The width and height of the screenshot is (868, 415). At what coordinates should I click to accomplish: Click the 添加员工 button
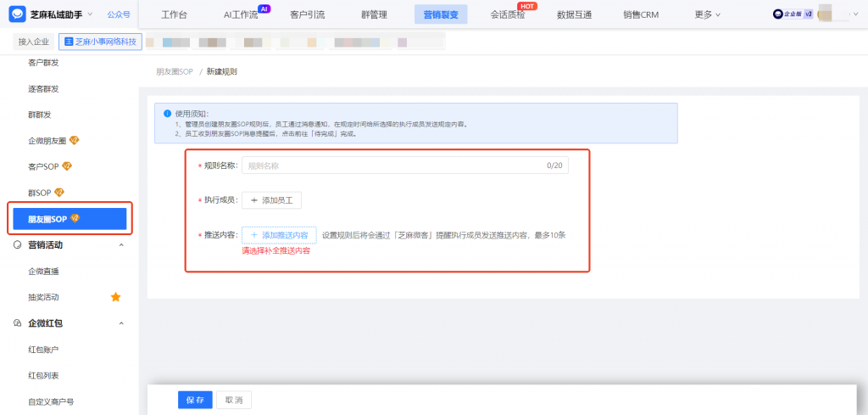tap(271, 200)
